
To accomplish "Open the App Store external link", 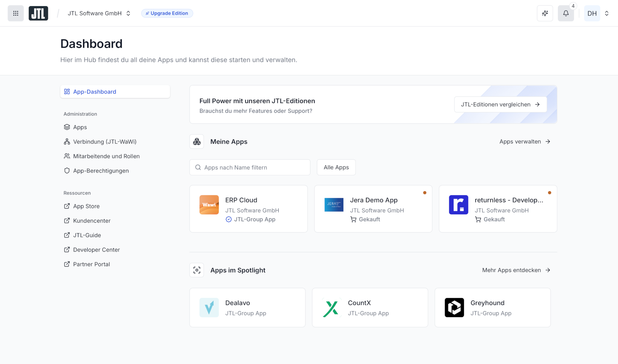I will pyautogui.click(x=86, y=206).
